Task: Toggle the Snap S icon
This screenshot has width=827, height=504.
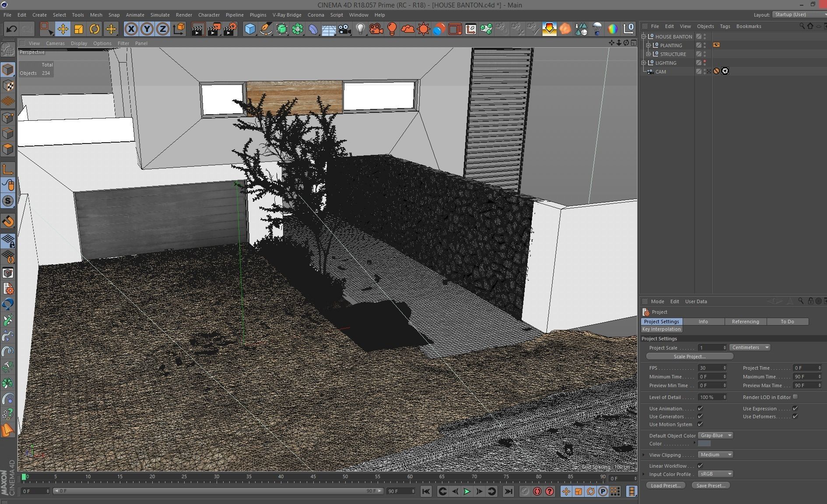Action: 8,201
